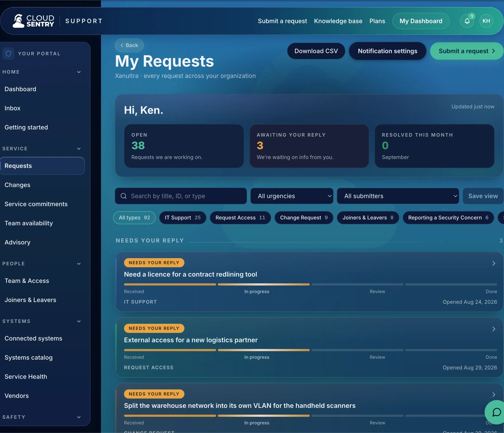Open Team & Access page
The width and height of the screenshot is (504, 433).
tap(27, 281)
